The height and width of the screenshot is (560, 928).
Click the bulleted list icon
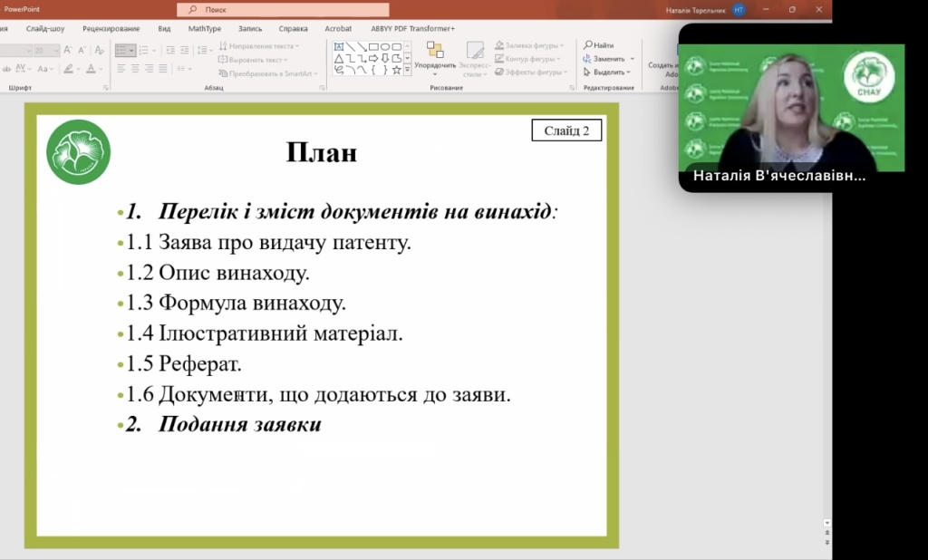click(x=122, y=51)
